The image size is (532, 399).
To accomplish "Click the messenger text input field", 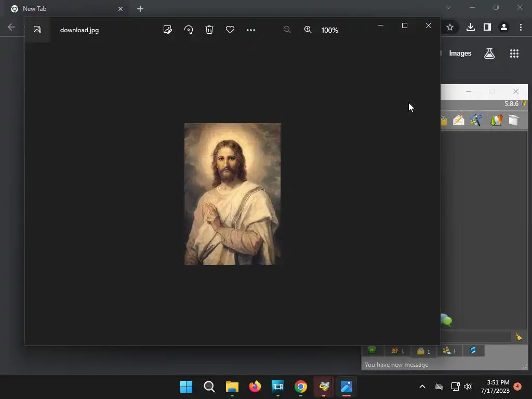I will [x=476, y=337].
